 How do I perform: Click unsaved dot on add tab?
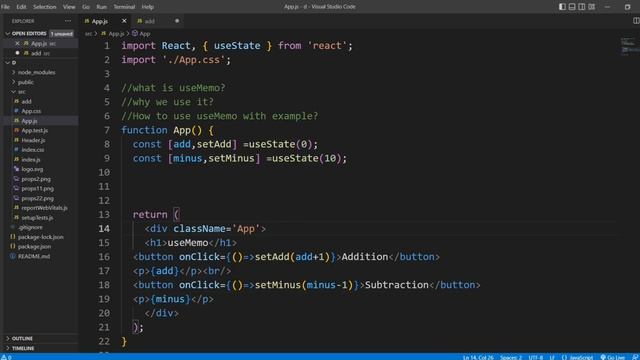(177, 21)
